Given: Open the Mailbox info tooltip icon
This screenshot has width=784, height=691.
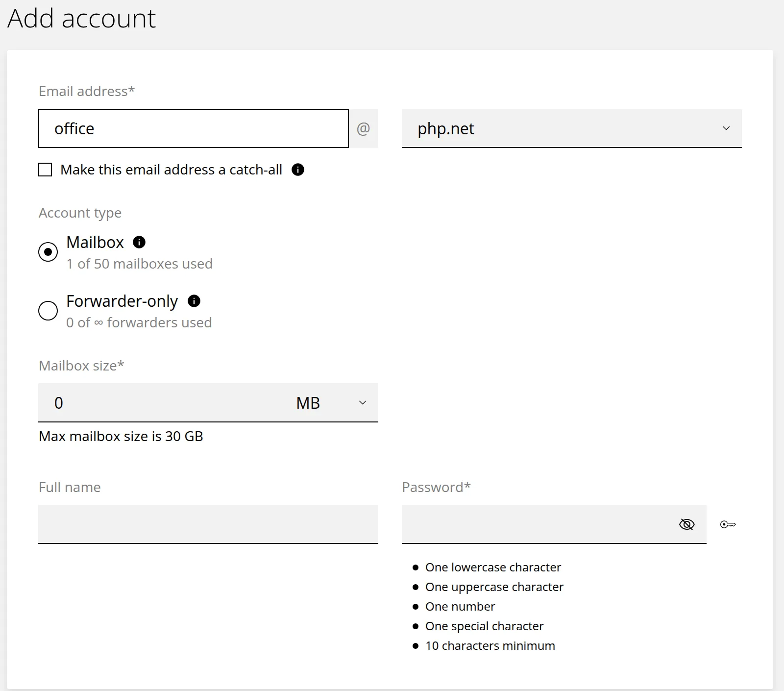Looking at the screenshot, I should pos(139,242).
